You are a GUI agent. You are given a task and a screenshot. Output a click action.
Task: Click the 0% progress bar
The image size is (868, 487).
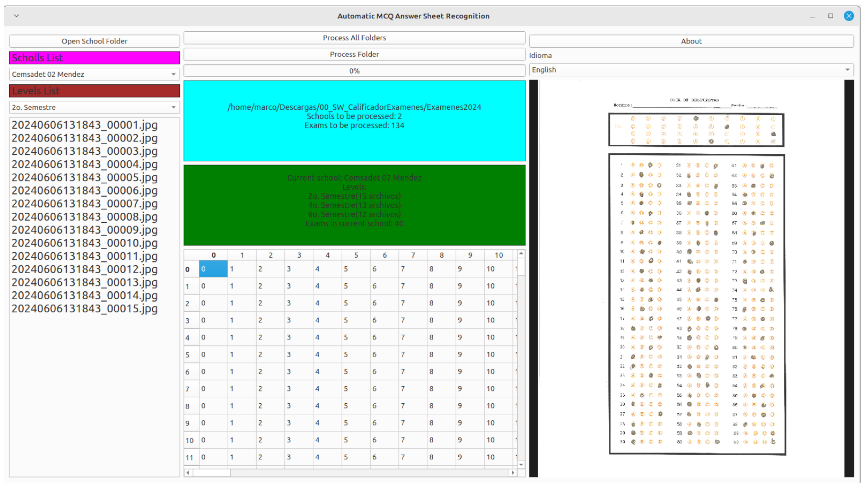click(x=354, y=71)
